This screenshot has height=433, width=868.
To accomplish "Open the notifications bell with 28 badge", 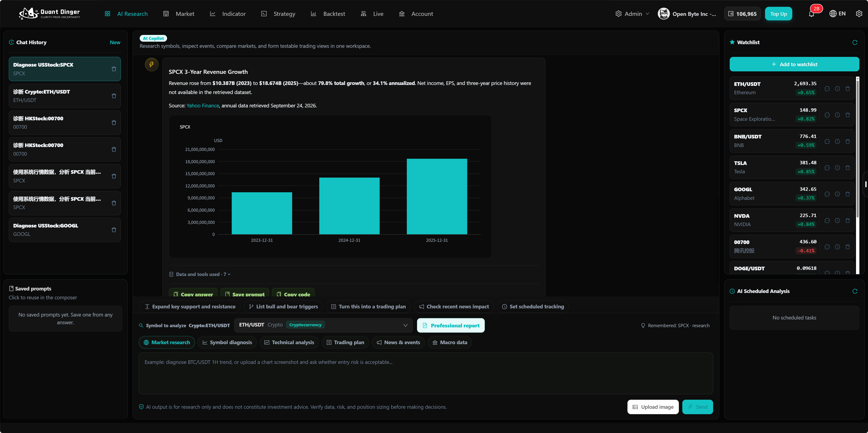I will 811,14.
